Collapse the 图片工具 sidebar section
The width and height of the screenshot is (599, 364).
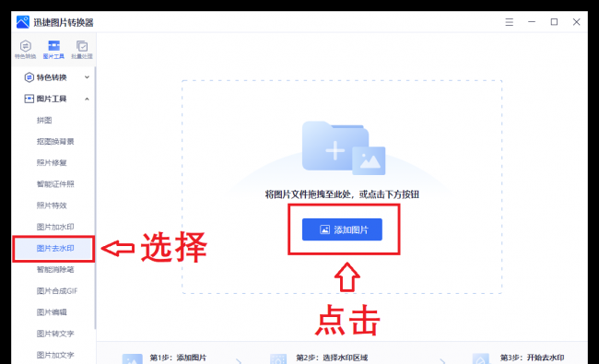click(56, 99)
